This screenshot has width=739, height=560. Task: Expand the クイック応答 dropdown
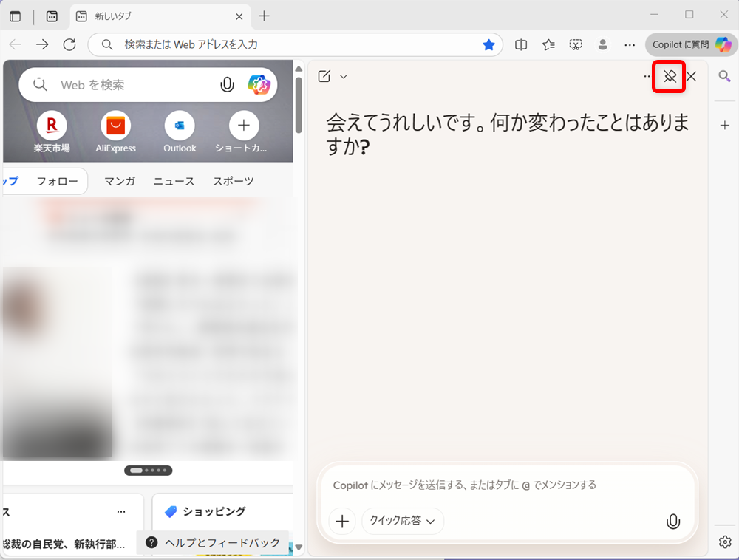tap(402, 521)
